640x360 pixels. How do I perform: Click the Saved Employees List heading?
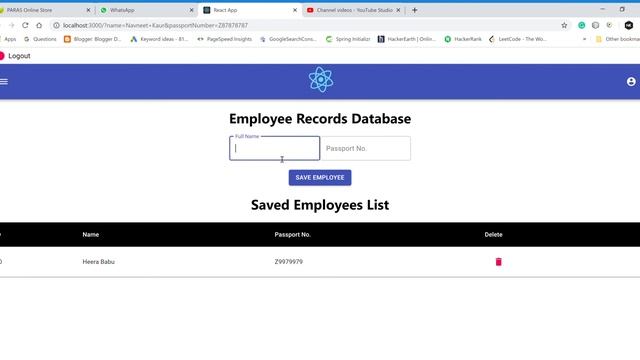point(320,205)
